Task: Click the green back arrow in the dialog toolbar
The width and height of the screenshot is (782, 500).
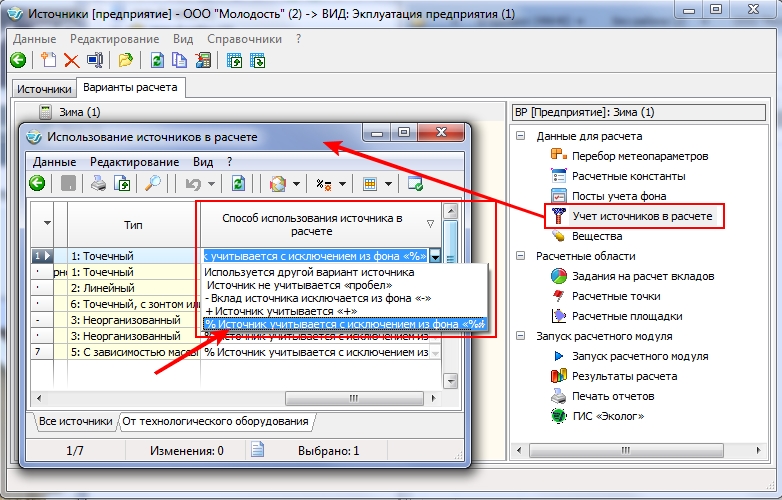Action: point(37,183)
